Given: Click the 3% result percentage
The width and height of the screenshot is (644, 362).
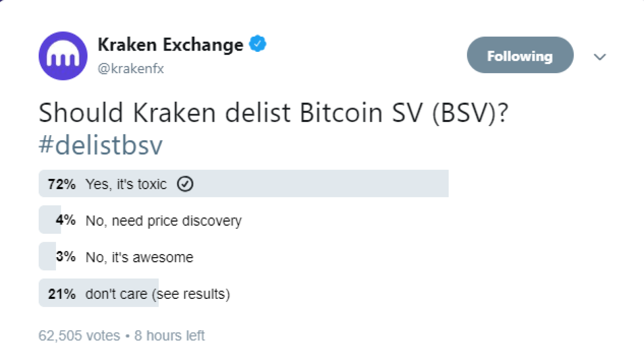Looking at the screenshot, I should pos(66,256).
